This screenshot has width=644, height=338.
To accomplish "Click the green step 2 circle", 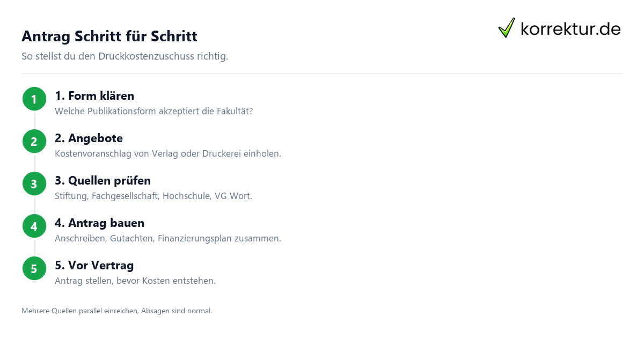I will click(x=34, y=142).
